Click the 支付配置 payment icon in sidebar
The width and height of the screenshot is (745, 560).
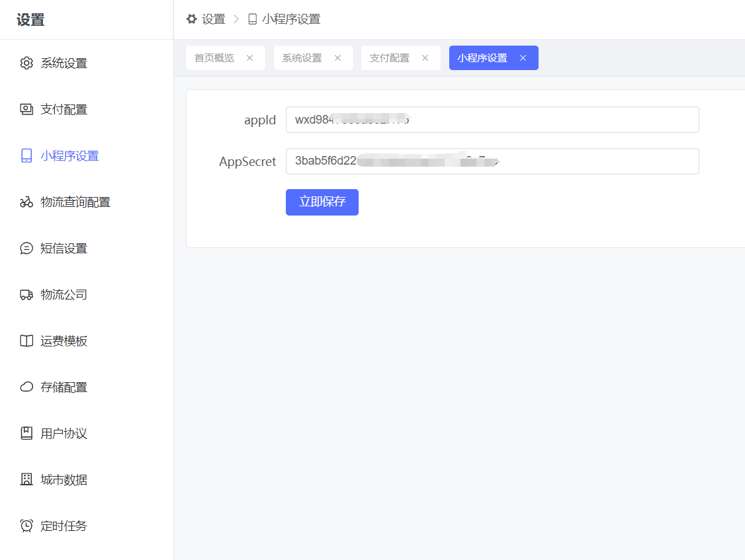26,109
